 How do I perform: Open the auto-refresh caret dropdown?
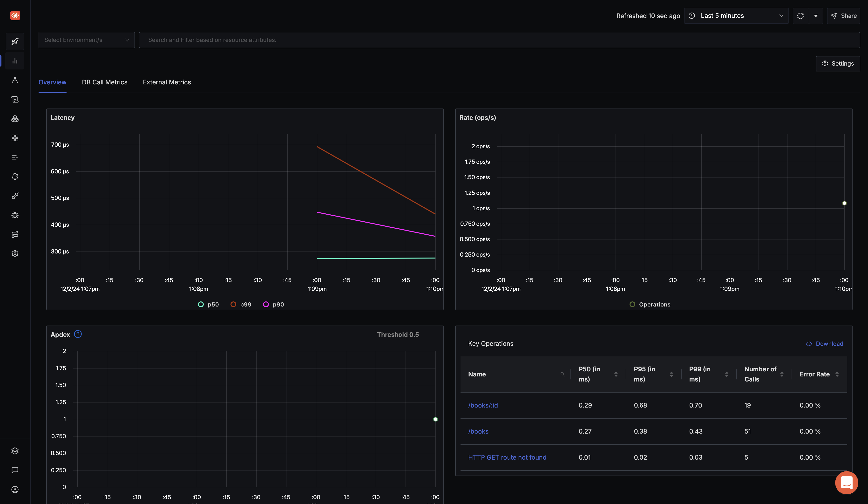click(816, 16)
